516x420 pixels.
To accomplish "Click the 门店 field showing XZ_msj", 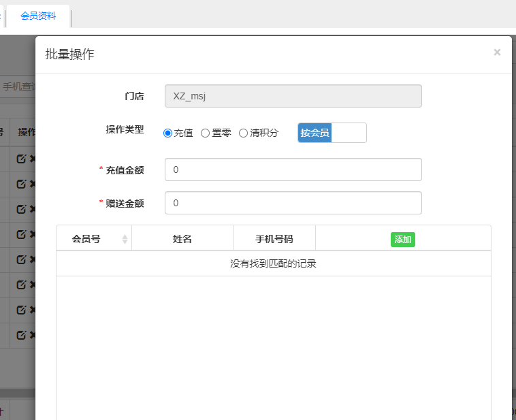I will (293, 96).
